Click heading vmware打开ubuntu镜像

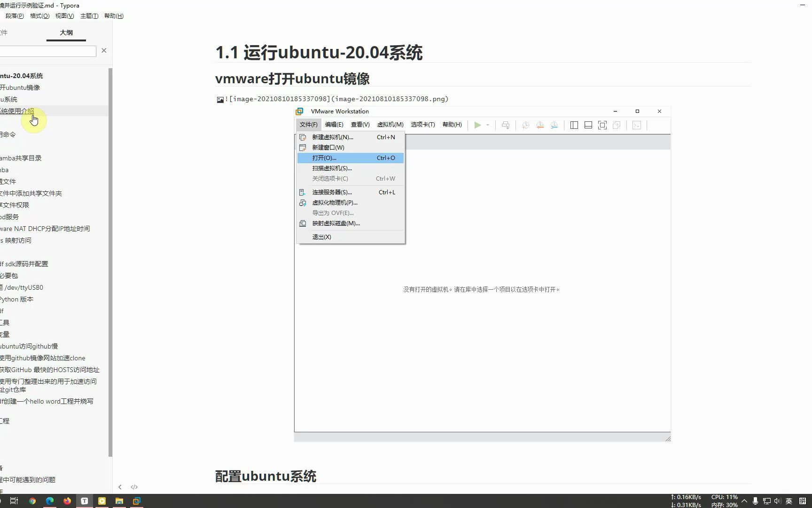tap(292, 79)
